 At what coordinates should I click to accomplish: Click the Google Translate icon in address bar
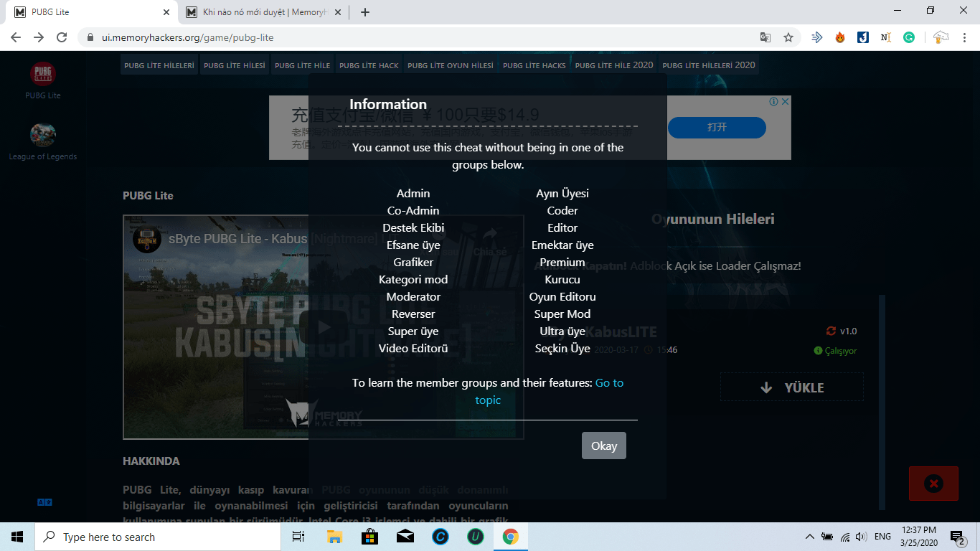click(765, 37)
